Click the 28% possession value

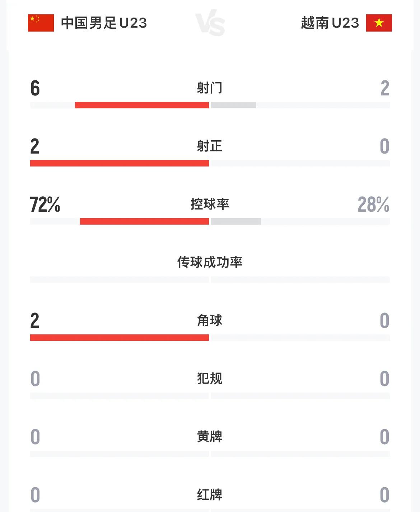(373, 205)
